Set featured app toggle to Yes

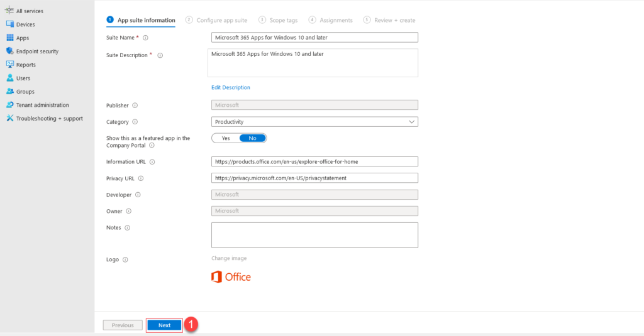tap(226, 138)
